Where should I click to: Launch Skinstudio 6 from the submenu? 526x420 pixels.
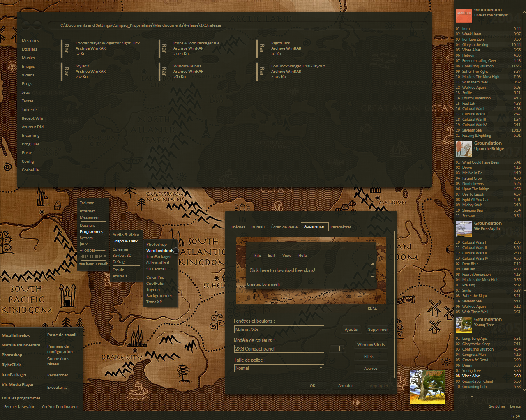click(158, 263)
